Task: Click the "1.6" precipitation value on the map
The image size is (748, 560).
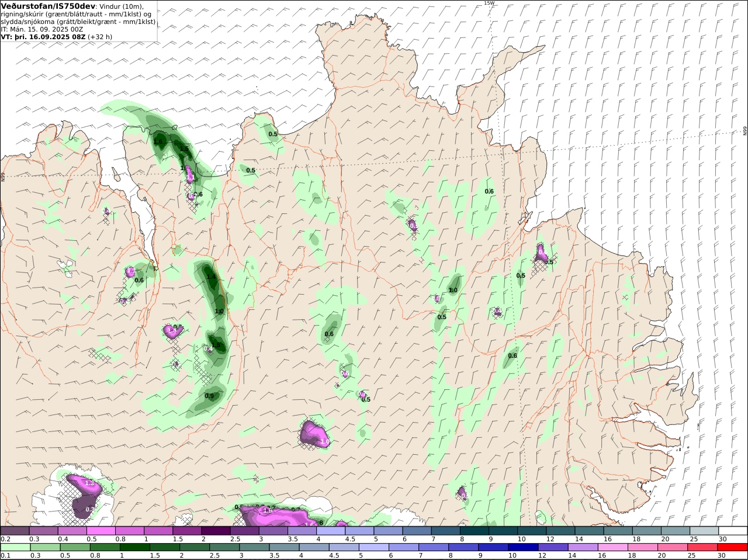Action: (158, 142)
